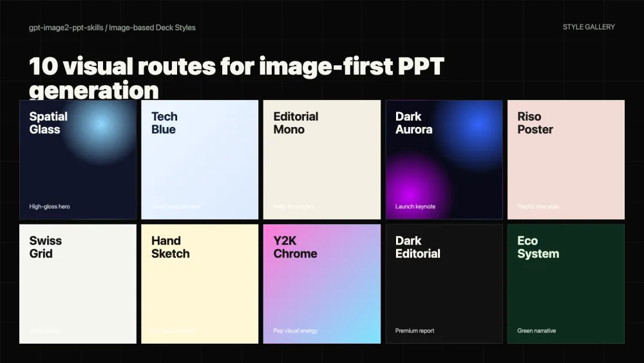Pick the Riso Poster style card

point(566,159)
